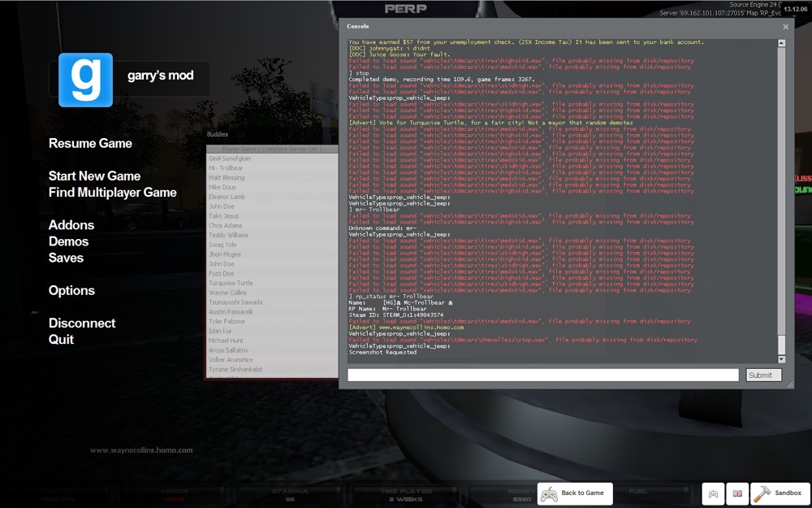Screen dimensions: 812x508
Task: Disconnect from the server
Action: point(82,323)
